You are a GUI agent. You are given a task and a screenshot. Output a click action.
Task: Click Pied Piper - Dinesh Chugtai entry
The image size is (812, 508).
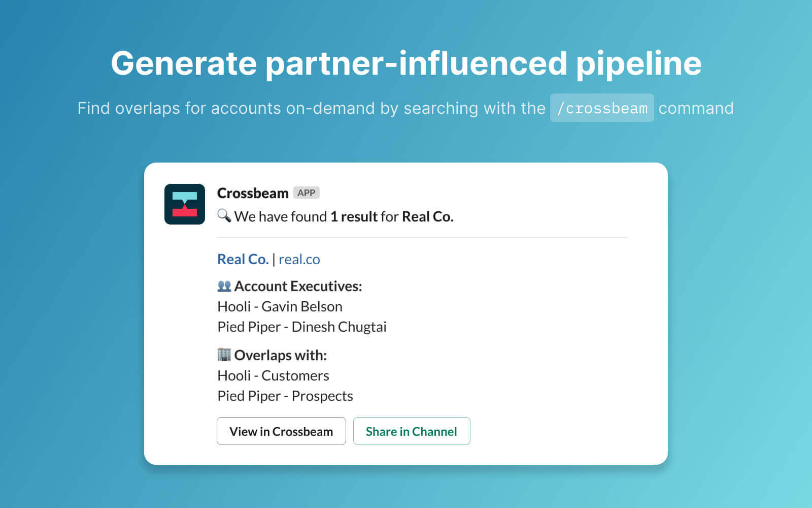pyautogui.click(x=302, y=327)
